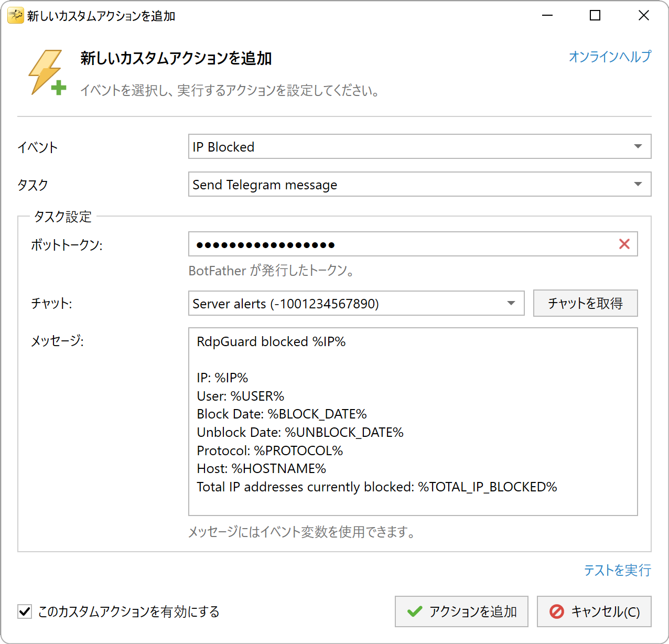The height and width of the screenshot is (644, 669).
Task: Click the line Unblock Date: %UNBLOCK_DATE%
Action: [300, 432]
